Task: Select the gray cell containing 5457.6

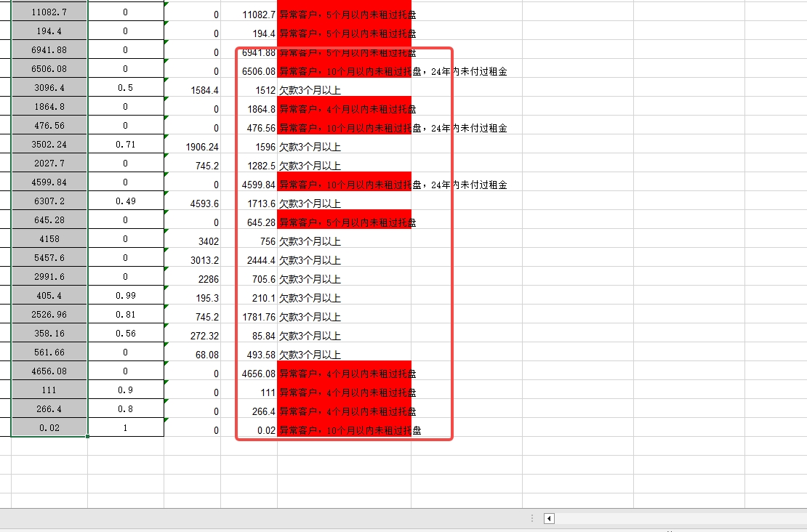Action: (49, 258)
